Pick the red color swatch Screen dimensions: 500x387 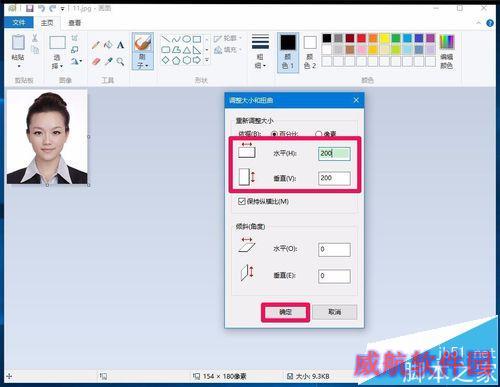click(361, 38)
